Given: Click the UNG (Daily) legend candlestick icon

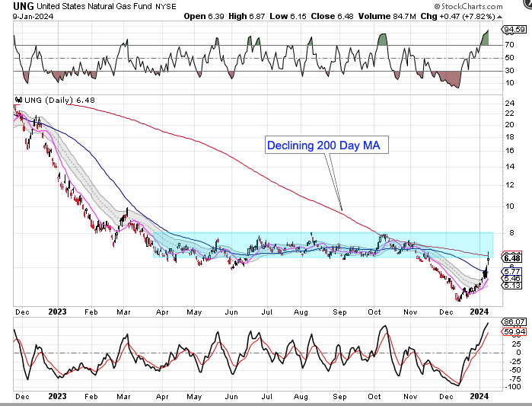Looking at the screenshot, I should pyautogui.click(x=18, y=100).
